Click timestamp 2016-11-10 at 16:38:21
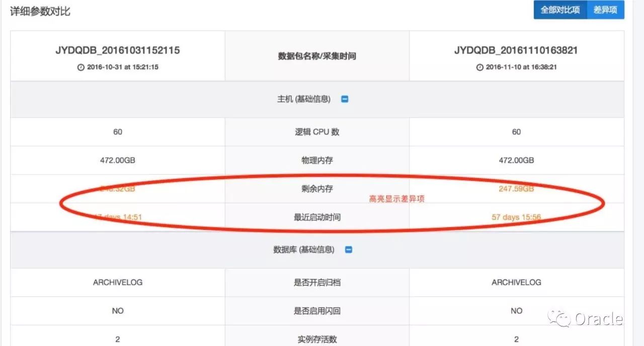The image size is (644, 346). 521,67
